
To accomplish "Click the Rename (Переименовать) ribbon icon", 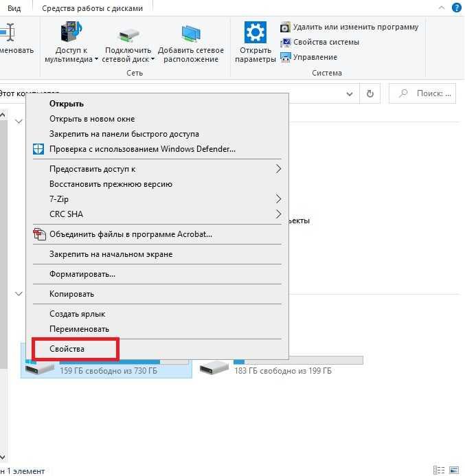I will (8, 32).
